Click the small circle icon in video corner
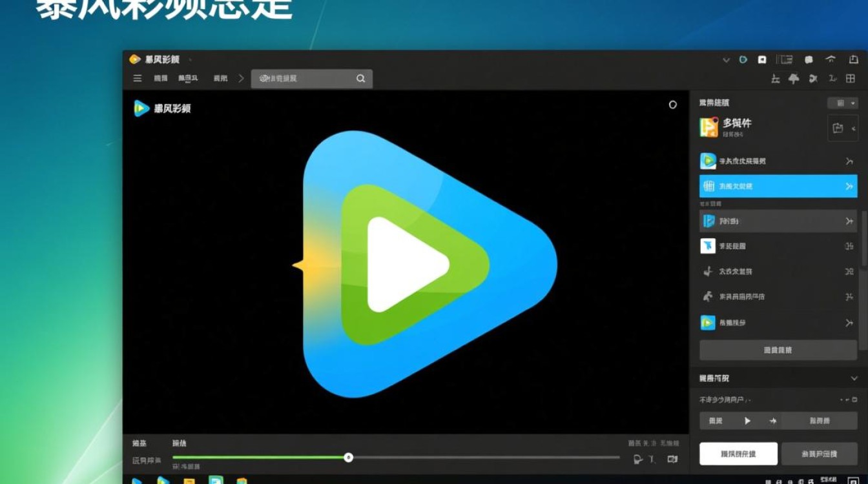 [x=672, y=105]
